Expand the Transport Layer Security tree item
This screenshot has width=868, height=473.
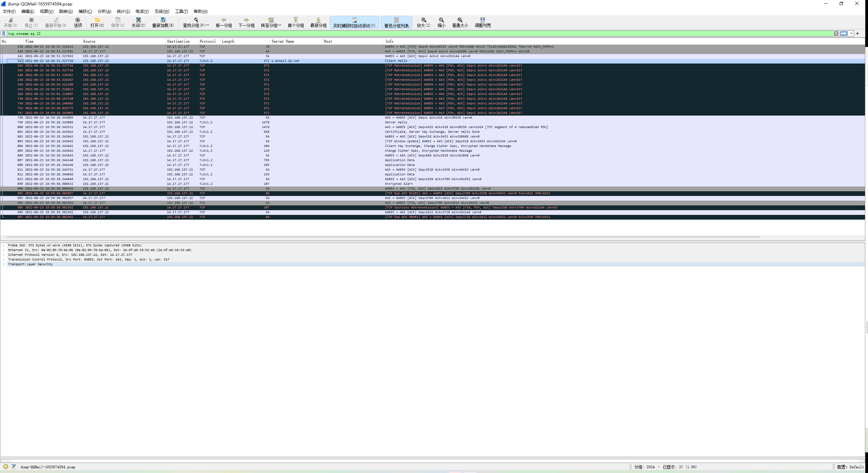[4, 264]
